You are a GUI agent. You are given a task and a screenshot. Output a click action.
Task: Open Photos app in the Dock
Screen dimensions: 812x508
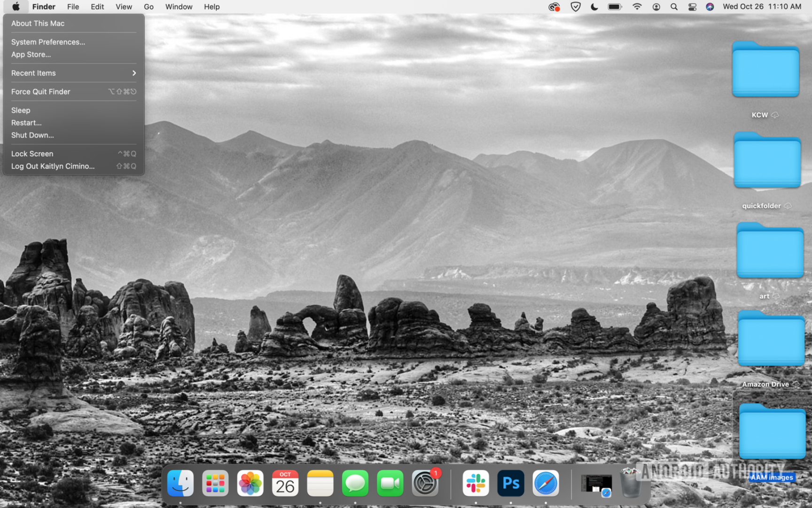250,483
